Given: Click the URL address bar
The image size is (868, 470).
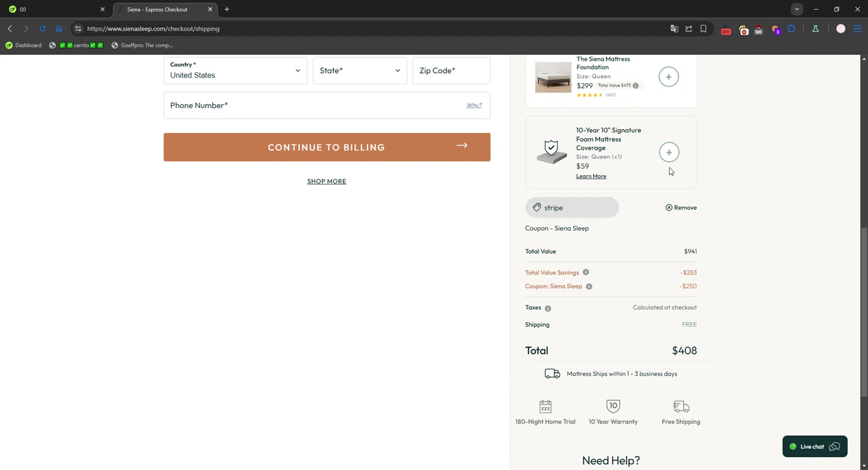Looking at the screenshot, I should (370, 28).
